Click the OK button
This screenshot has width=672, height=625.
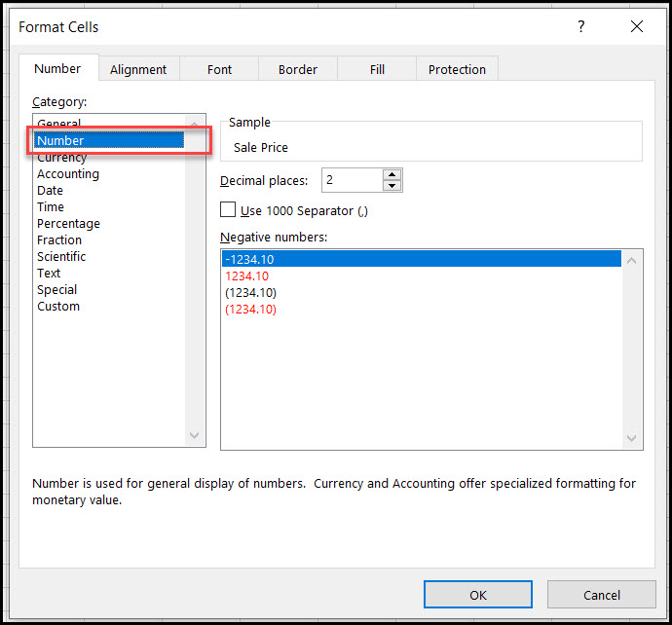pos(477,595)
